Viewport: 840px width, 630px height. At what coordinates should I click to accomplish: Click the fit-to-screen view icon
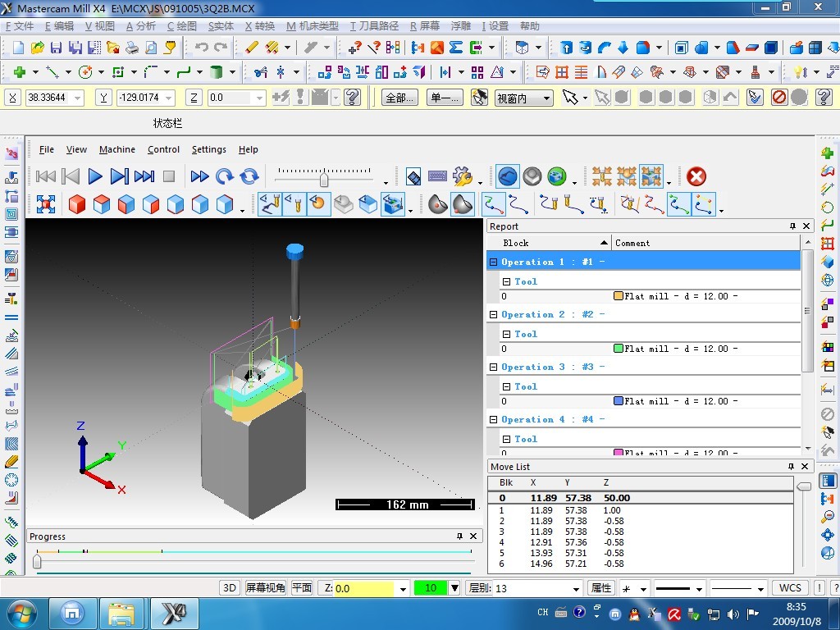coord(46,204)
